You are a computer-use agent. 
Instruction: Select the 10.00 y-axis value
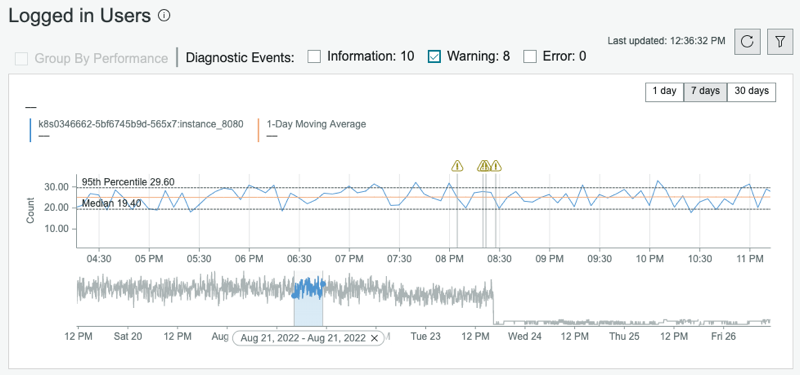coord(57,229)
